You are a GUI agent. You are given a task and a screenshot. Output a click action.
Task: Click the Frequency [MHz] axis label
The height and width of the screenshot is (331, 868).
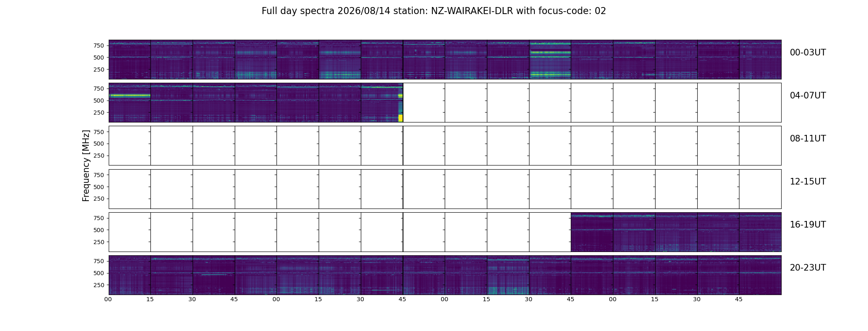pos(86,165)
